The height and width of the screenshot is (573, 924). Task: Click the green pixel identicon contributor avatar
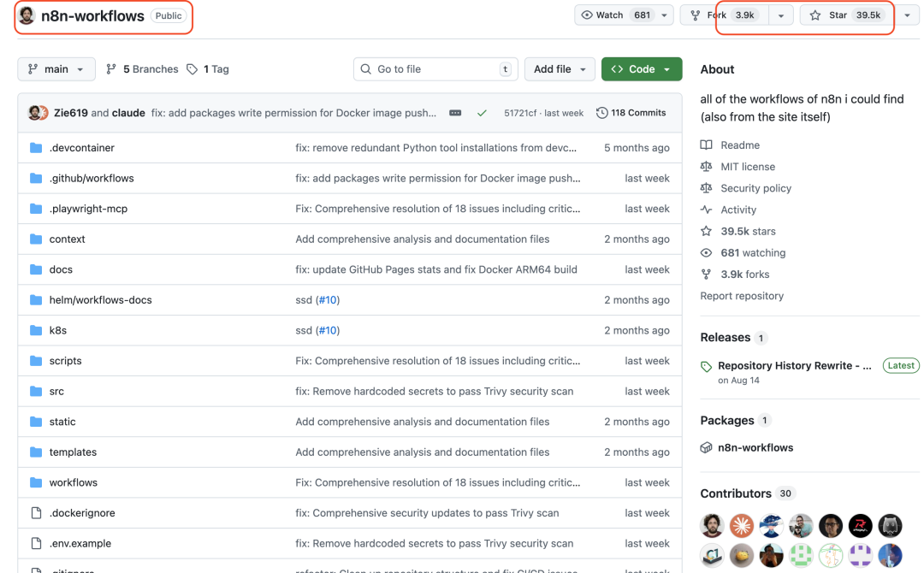coord(801,555)
